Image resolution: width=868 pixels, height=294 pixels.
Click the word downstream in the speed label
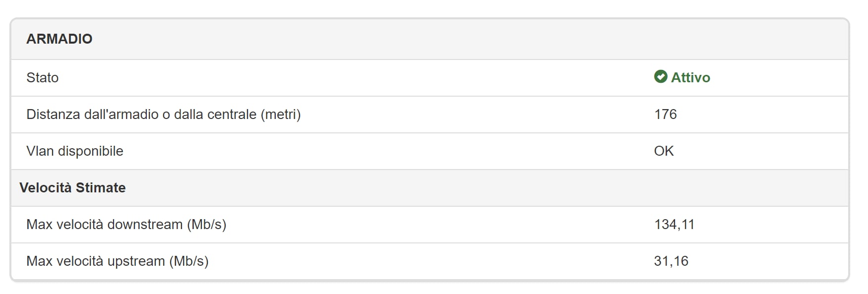point(145,224)
